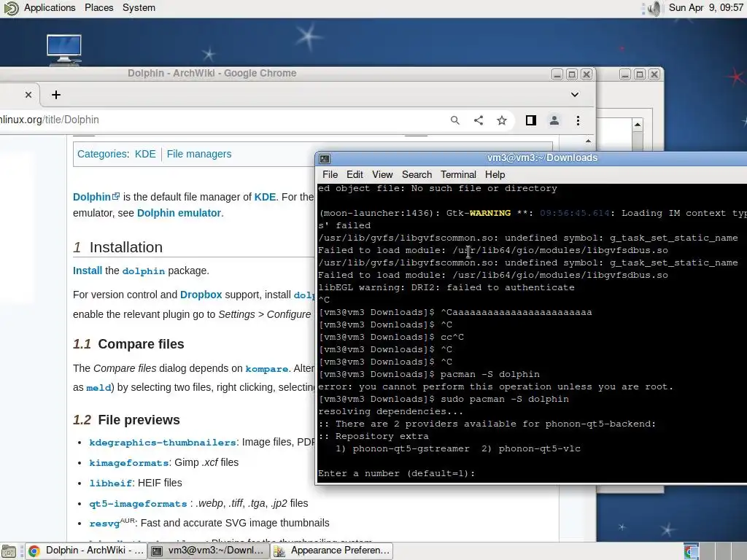Image resolution: width=747 pixels, height=560 pixels.
Task: Click the KDE link in intro paragraph
Action: click(x=265, y=197)
